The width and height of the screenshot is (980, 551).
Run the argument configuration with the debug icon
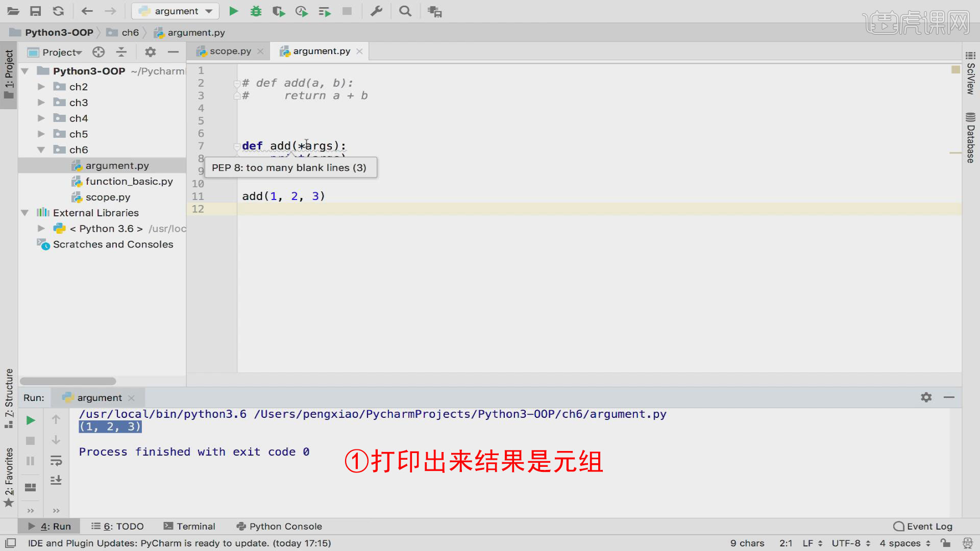(256, 11)
